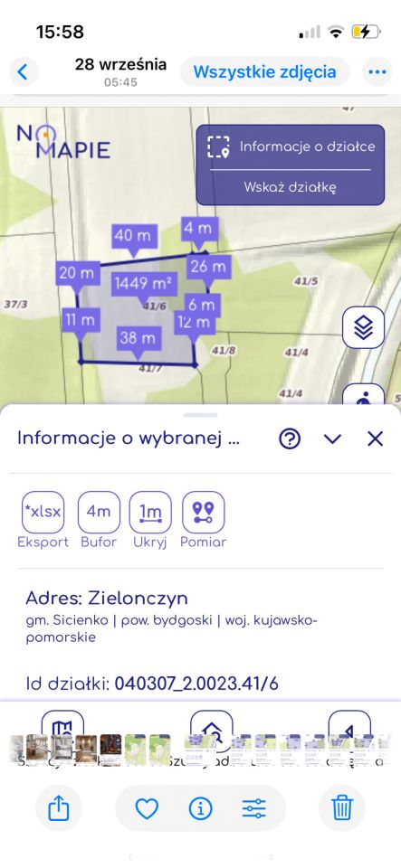Click the 26 m edge label
401x868 pixels.
tap(208, 268)
